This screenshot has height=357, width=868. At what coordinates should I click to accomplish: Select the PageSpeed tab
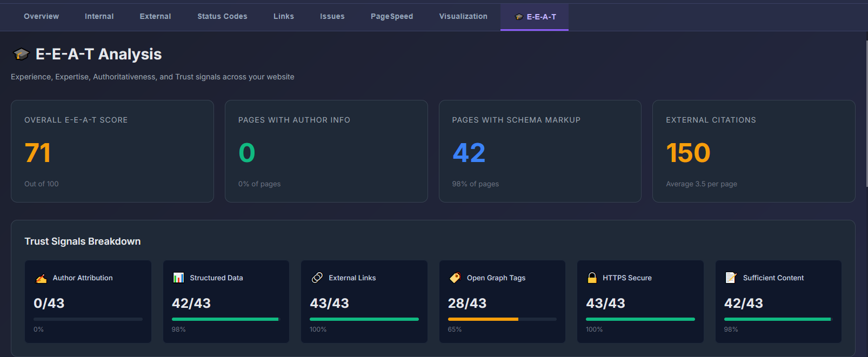tap(391, 17)
